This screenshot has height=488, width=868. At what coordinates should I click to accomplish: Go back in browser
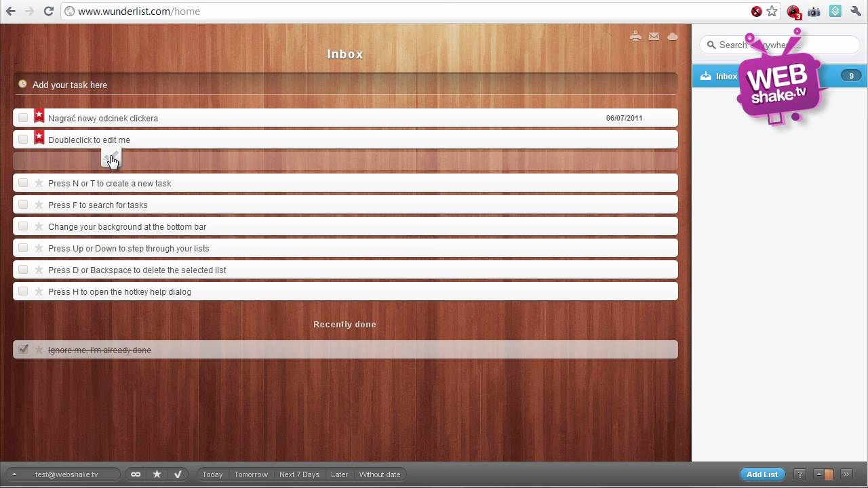pyautogui.click(x=11, y=12)
